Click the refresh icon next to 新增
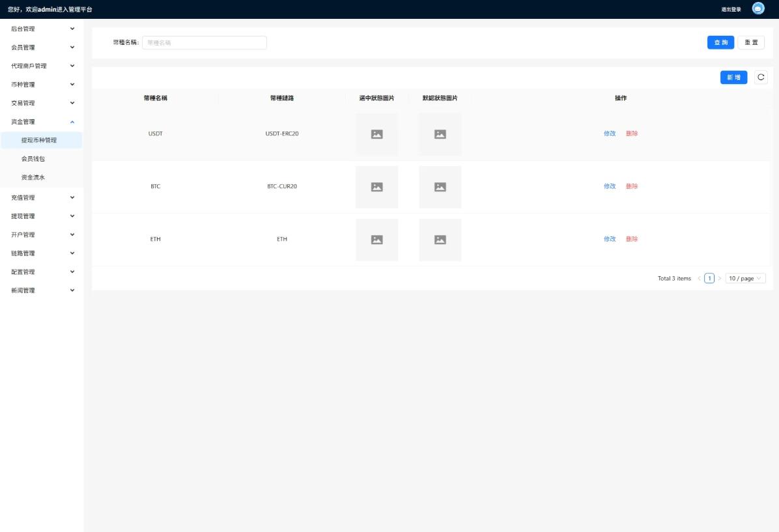The image size is (779, 532). (x=761, y=77)
